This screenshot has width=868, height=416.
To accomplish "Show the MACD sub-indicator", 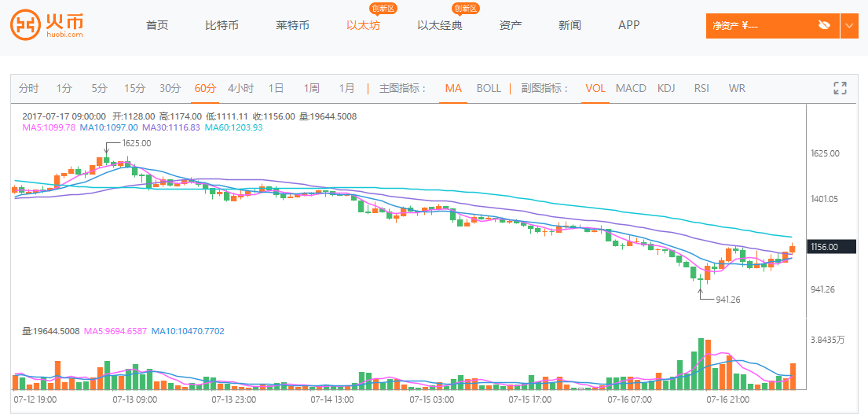I will [x=631, y=88].
